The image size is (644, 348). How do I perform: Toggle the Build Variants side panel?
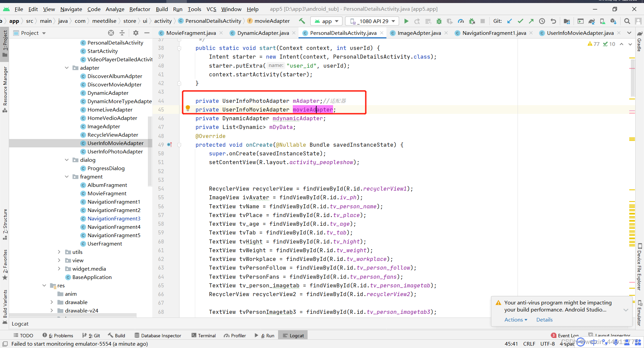coord(5,306)
